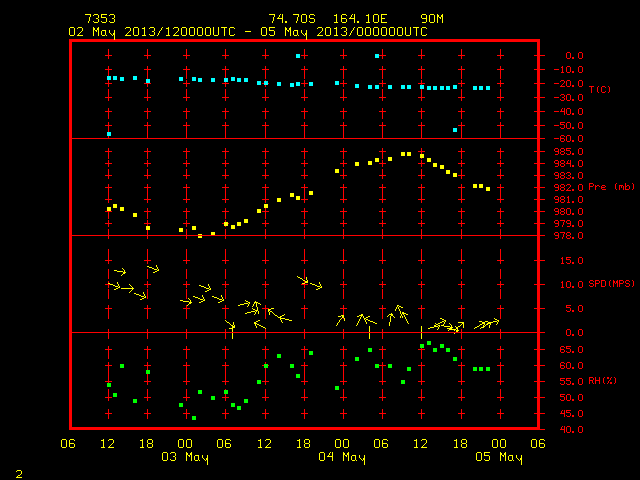
Task: Click the 978.0 pressure tick value
Action: pos(569,236)
